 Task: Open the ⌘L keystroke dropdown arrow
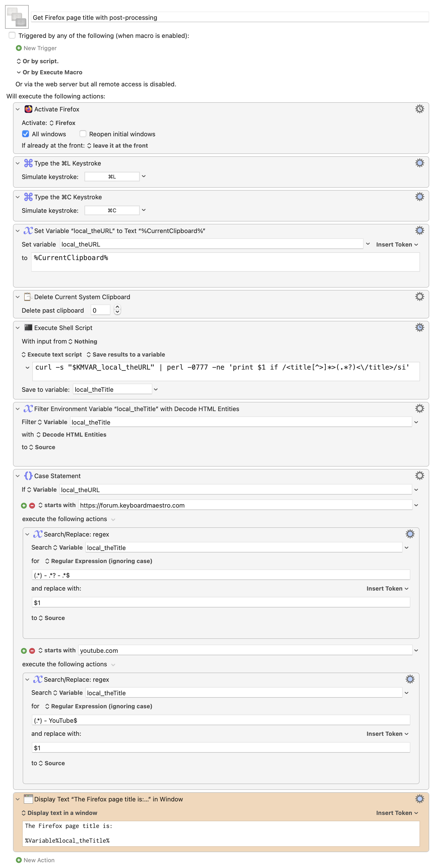pyautogui.click(x=144, y=176)
